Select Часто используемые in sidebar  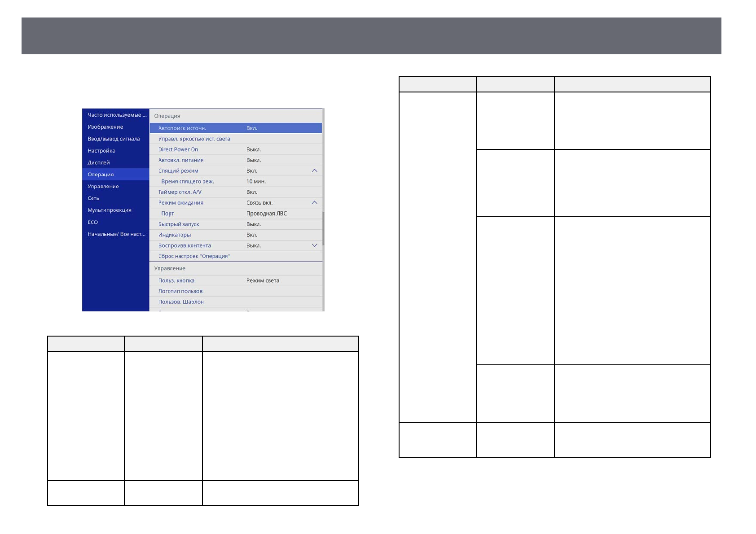point(116,115)
